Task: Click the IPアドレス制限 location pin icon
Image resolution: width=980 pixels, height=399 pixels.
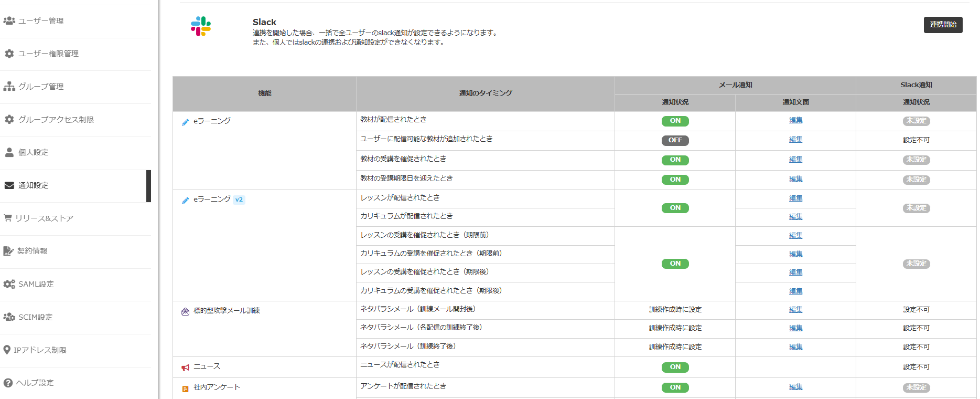Action: coord(7,350)
